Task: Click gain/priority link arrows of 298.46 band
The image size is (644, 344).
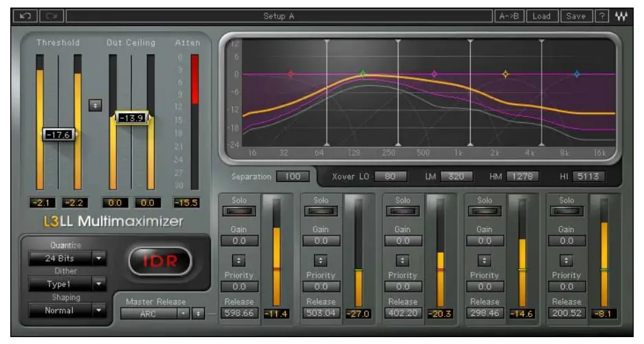Action: 485,260
